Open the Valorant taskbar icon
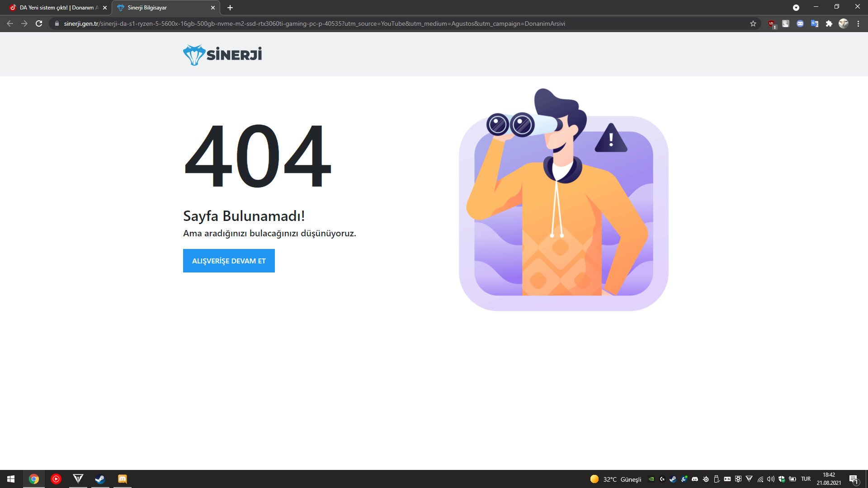868x488 pixels. click(x=78, y=479)
